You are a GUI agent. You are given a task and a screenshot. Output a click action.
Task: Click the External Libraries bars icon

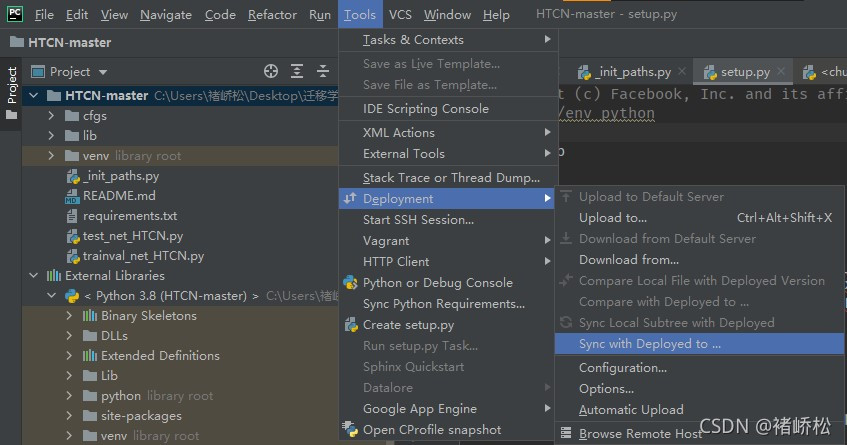53,275
